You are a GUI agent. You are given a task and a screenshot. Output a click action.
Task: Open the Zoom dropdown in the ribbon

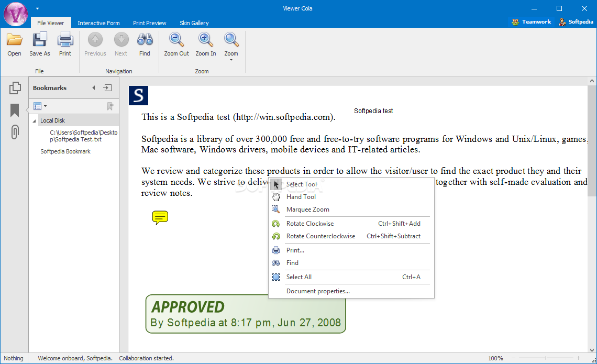tap(231, 47)
